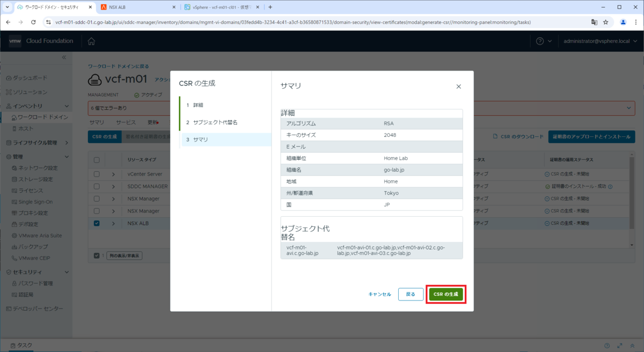
Task: Open パスワード管理 in sidebar
Action: (36, 283)
